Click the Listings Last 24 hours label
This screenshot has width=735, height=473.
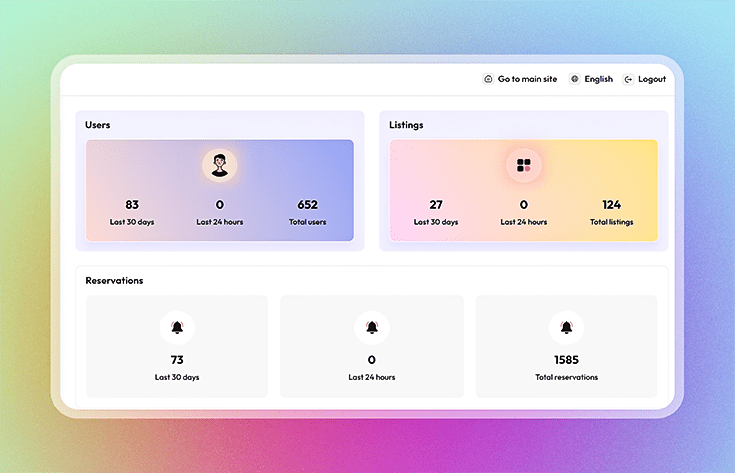[x=524, y=222]
